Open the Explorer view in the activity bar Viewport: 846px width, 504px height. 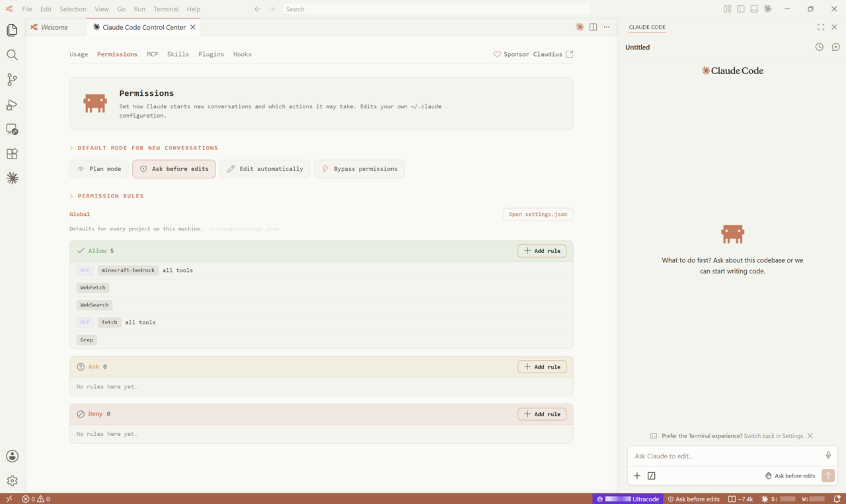[x=12, y=30]
